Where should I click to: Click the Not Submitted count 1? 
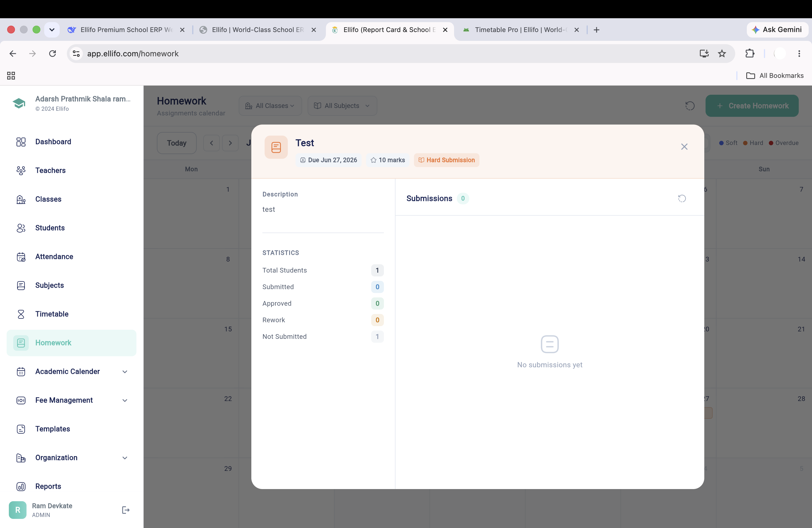pos(377,337)
